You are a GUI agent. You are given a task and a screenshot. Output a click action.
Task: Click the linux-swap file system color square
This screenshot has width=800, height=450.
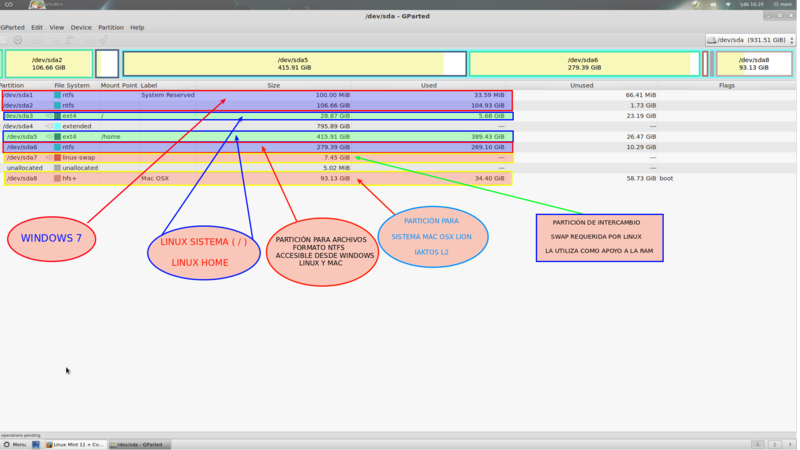pos(58,157)
